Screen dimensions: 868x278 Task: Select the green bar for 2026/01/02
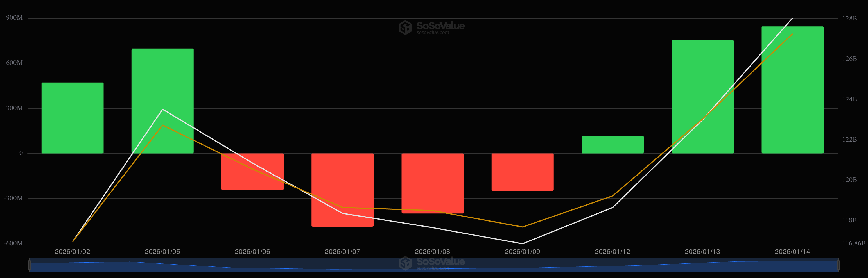(x=73, y=118)
